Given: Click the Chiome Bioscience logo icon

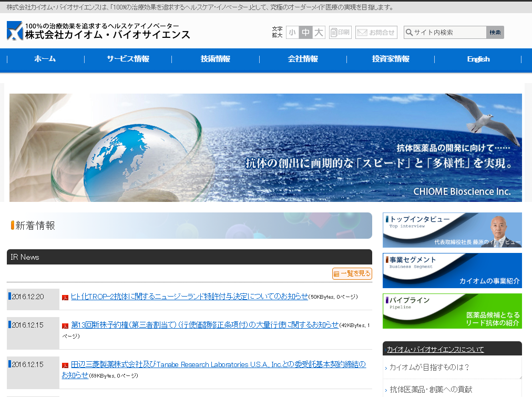Looking at the screenshot, I should click(x=15, y=30).
